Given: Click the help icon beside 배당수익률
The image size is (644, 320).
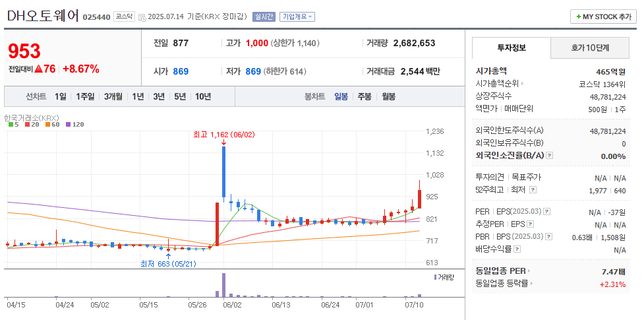Looking at the screenshot, I should pos(517,249).
